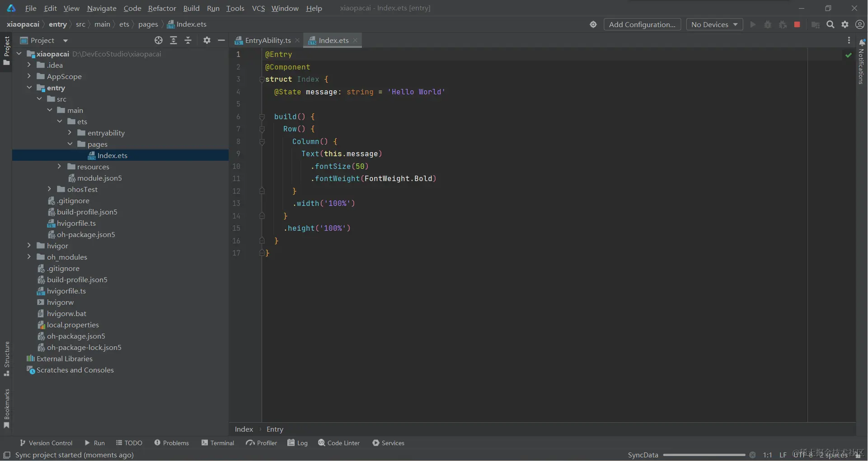Open the Build menu
The height and width of the screenshot is (461, 868).
pyautogui.click(x=191, y=8)
